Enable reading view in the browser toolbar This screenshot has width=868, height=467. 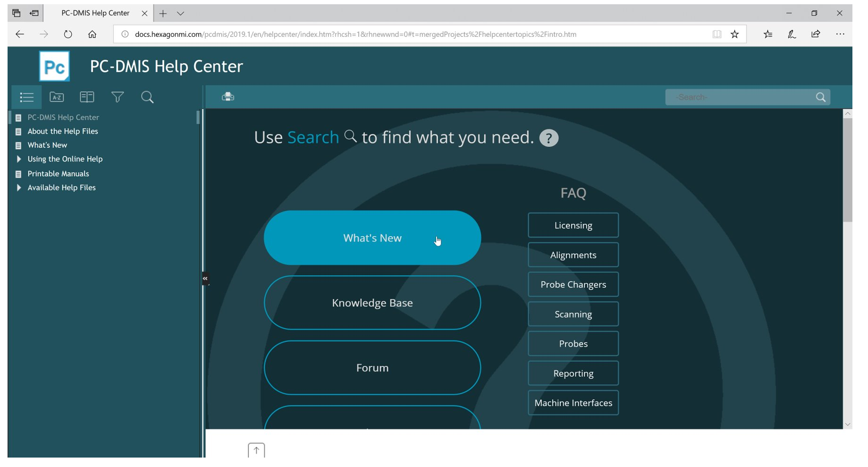[716, 34]
